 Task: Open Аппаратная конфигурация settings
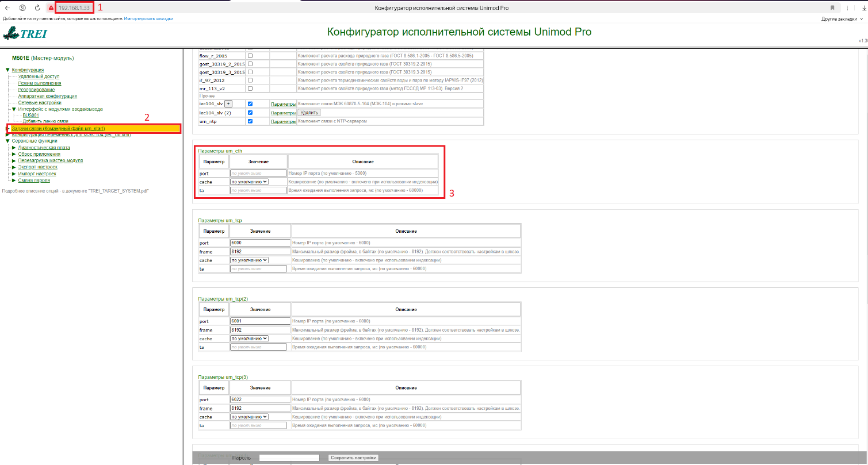click(48, 96)
